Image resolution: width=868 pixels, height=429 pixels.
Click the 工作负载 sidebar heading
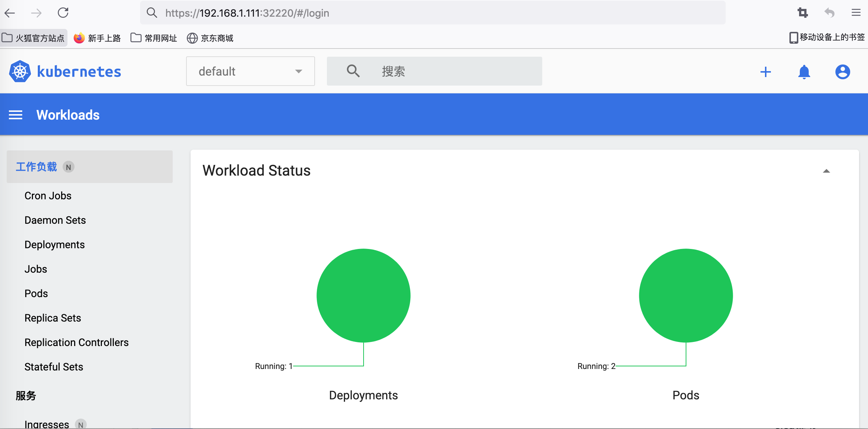tap(36, 167)
